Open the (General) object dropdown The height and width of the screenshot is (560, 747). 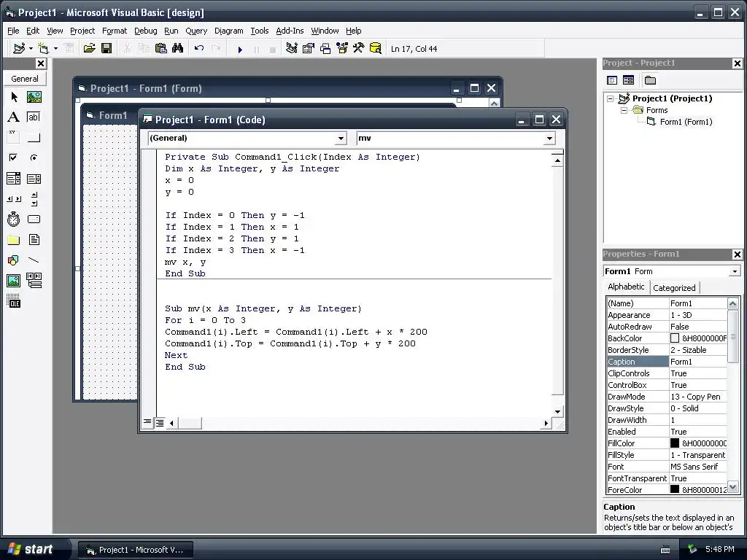[x=341, y=139]
